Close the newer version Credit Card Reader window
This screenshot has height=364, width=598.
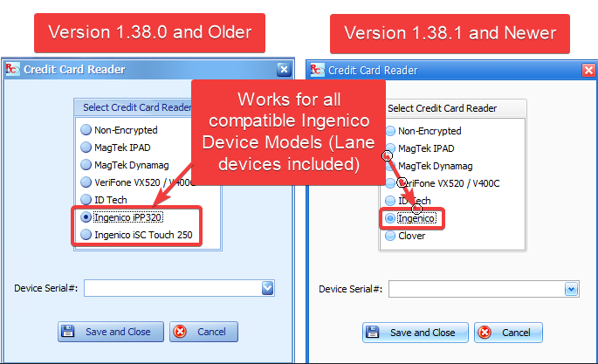pos(588,70)
